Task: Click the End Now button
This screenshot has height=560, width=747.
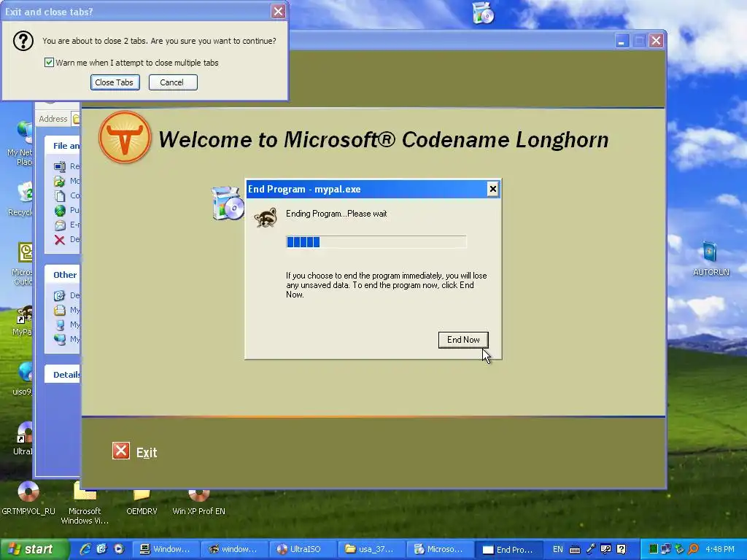Action: tap(463, 340)
